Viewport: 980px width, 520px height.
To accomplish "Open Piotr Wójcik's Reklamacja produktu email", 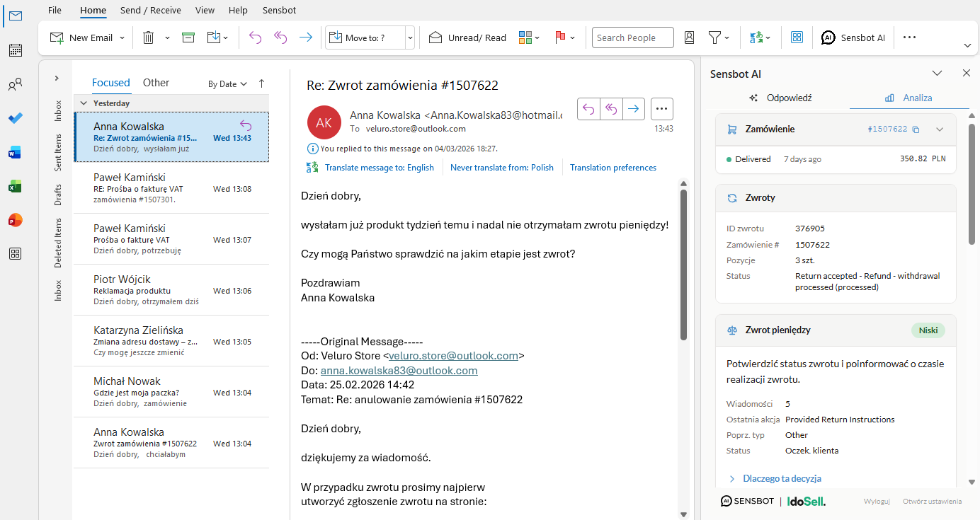I will tap(171, 290).
